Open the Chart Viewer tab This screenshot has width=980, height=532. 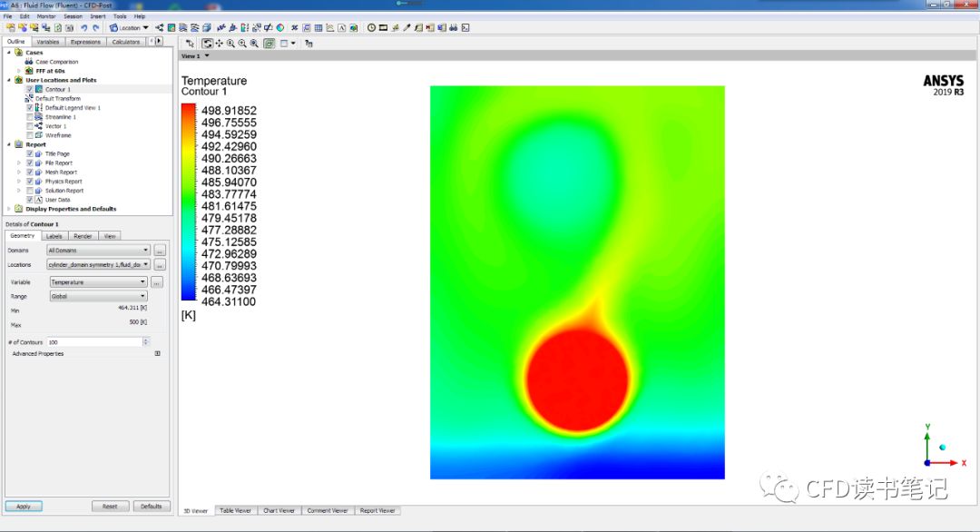coord(279,511)
